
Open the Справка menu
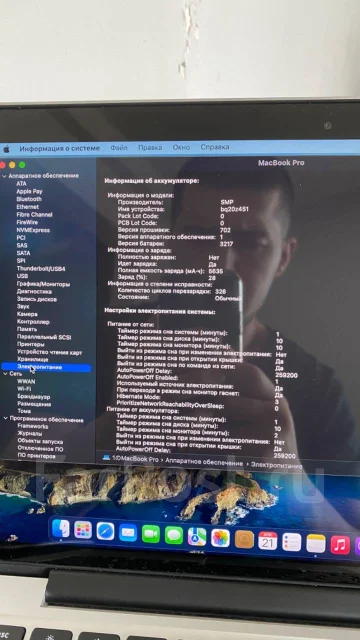[215, 147]
